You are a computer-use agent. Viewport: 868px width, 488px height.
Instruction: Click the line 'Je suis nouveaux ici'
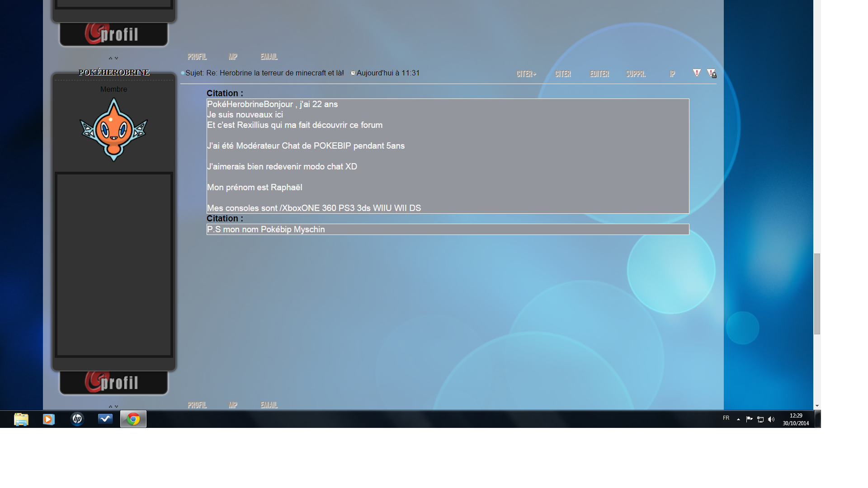(245, 115)
